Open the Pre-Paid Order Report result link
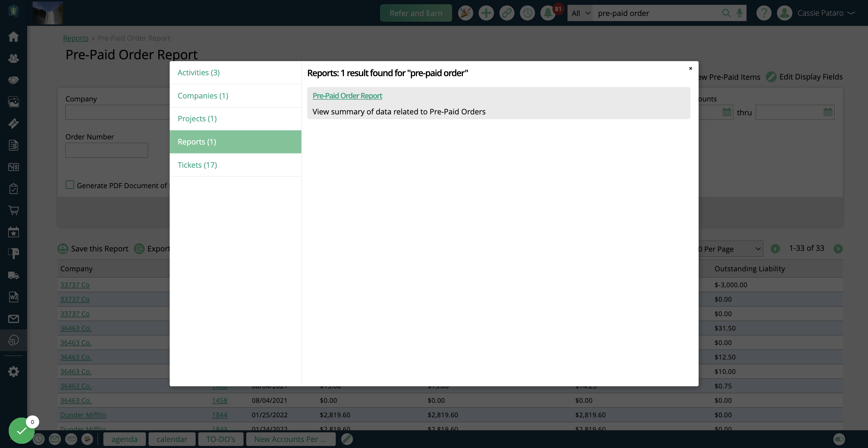 tap(347, 95)
